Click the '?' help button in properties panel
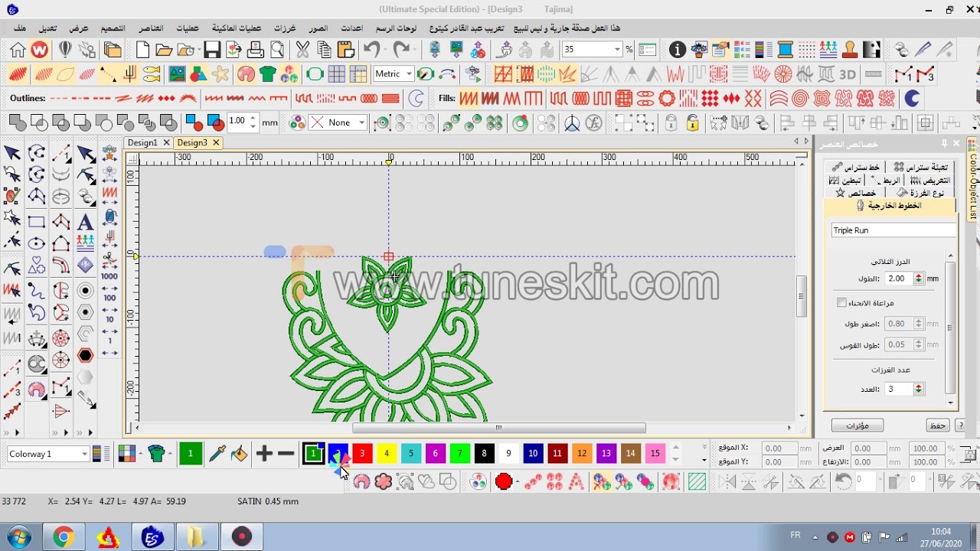The height and width of the screenshot is (551, 980). click(961, 425)
